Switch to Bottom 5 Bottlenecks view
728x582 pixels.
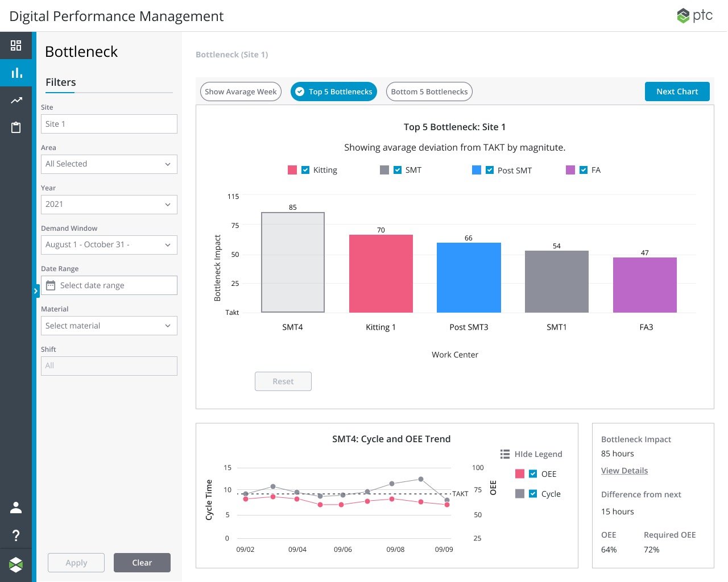[x=429, y=92]
